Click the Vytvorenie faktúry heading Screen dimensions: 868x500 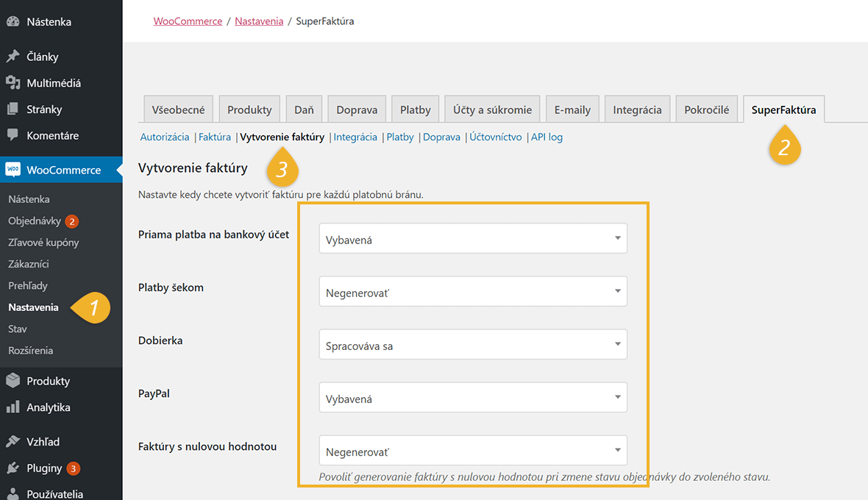pyautogui.click(x=193, y=168)
